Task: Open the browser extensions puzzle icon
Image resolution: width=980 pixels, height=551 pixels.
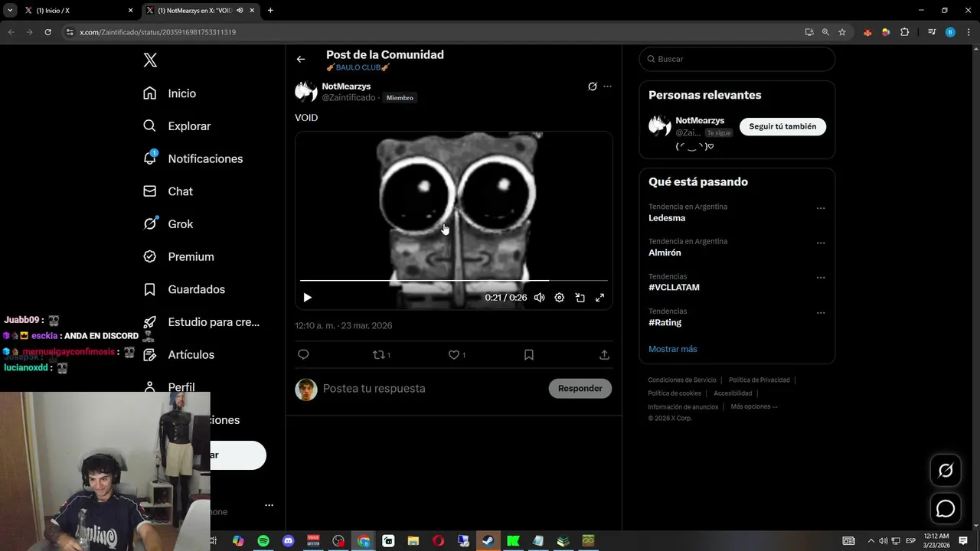Action: point(905,32)
